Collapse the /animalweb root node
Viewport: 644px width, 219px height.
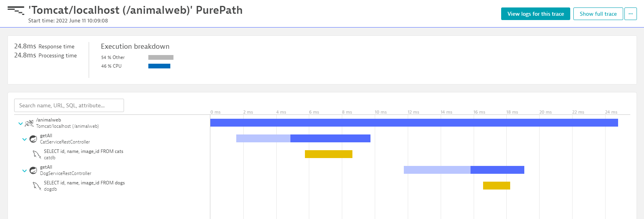20,123
